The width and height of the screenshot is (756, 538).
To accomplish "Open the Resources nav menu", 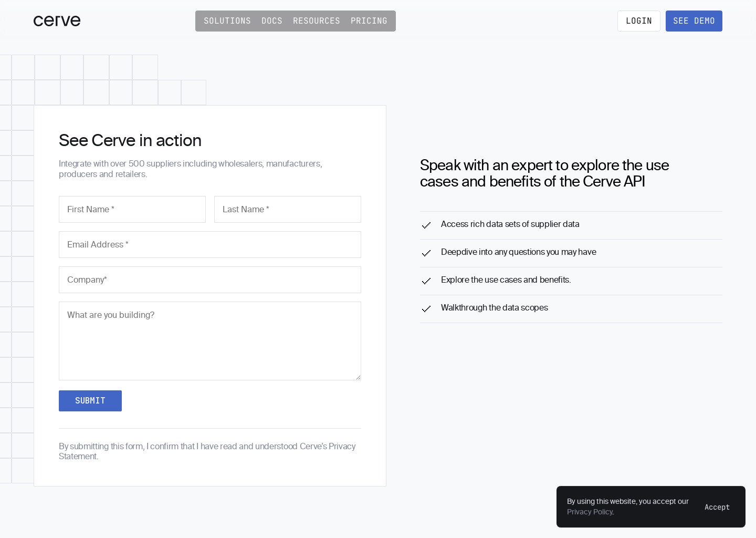I will point(317,21).
